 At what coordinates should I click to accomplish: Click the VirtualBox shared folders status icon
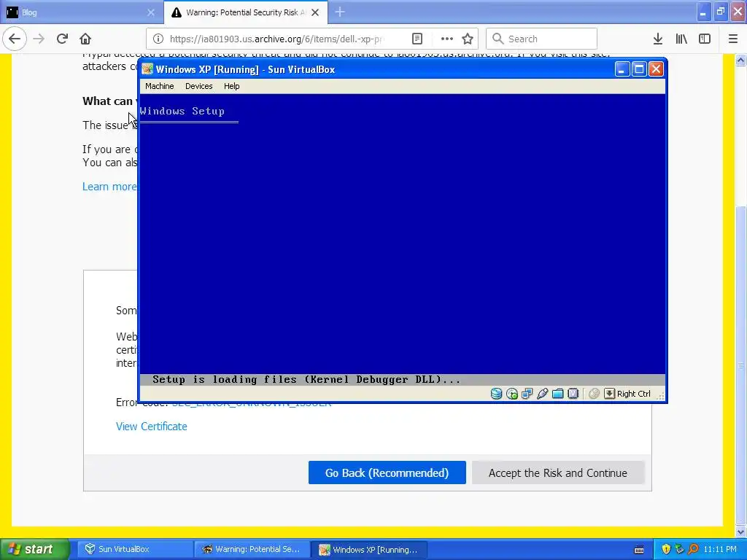pyautogui.click(x=557, y=394)
